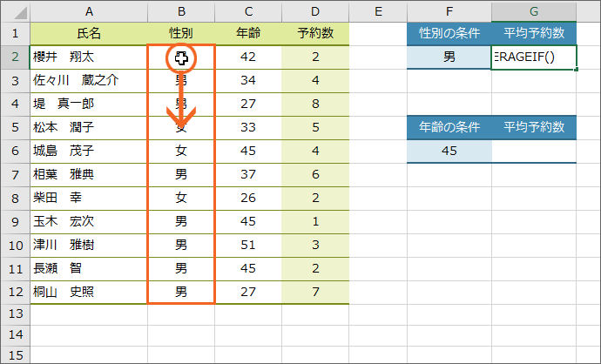Click the 性別の条件 header cell
This screenshot has width=601, height=364.
[449, 33]
